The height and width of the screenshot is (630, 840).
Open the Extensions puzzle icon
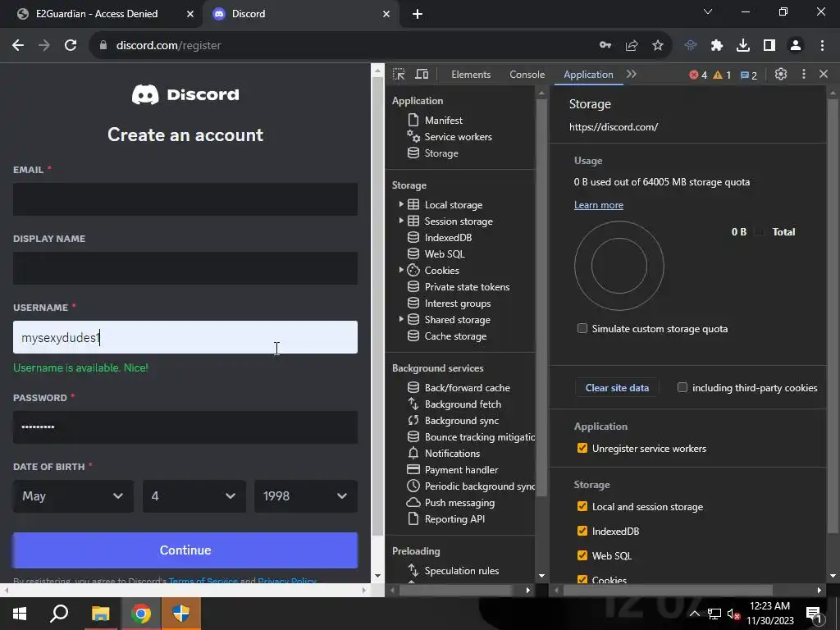coord(717,46)
